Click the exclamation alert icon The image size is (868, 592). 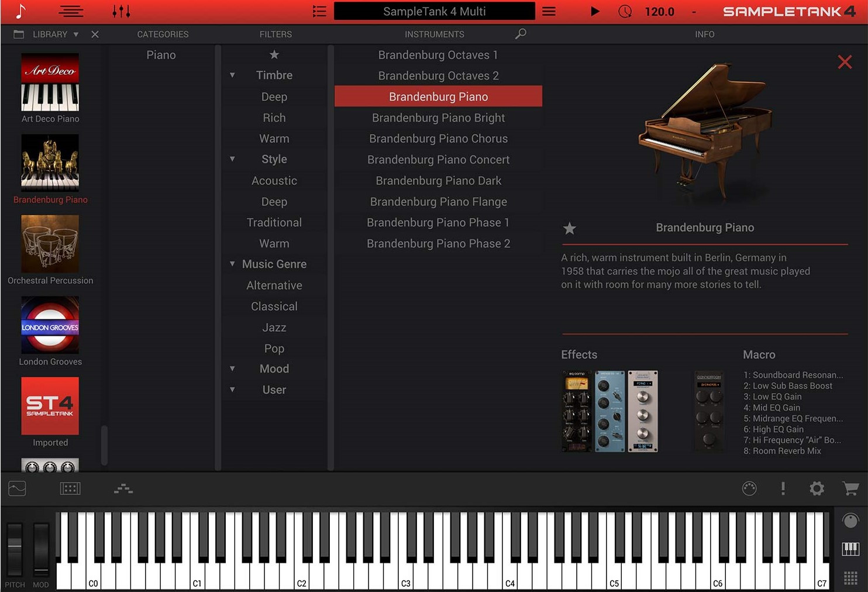[x=783, y=488]
